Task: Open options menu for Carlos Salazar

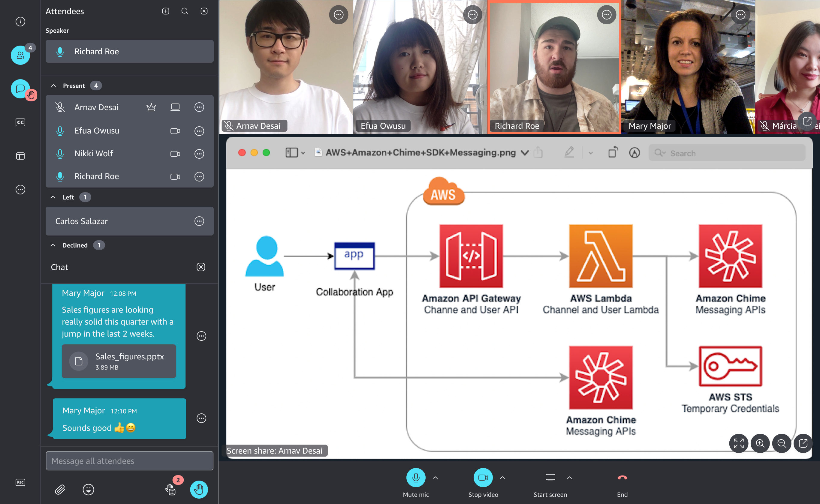Action: click(200, 221)
